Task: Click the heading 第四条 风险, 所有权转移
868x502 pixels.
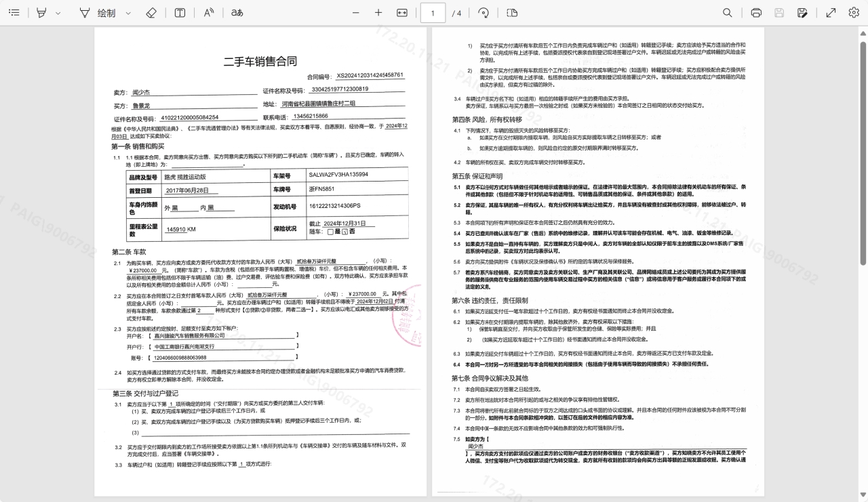Action: tap(487, 120)
